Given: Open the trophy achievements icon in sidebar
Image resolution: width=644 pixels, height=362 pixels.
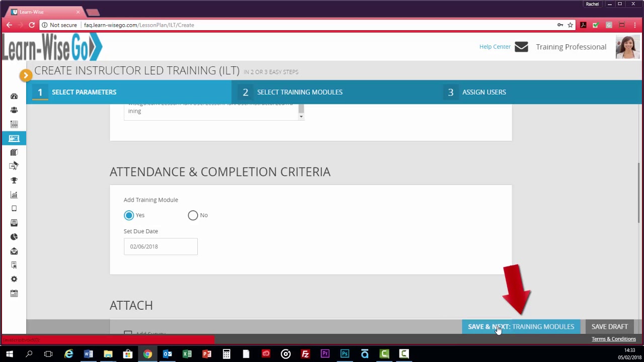Looking at the screenshot, I should [14, 180].
